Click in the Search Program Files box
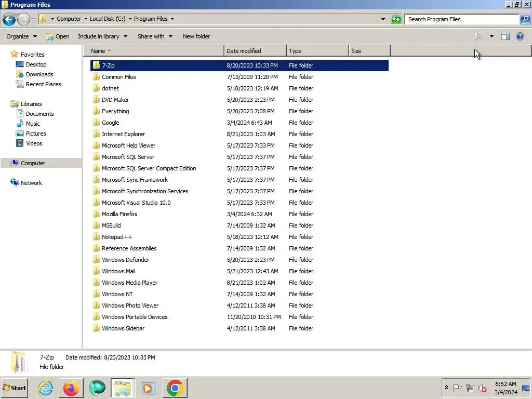Image resolution: width=532 pixels, height=399 pixels. (x=462, y=19)
